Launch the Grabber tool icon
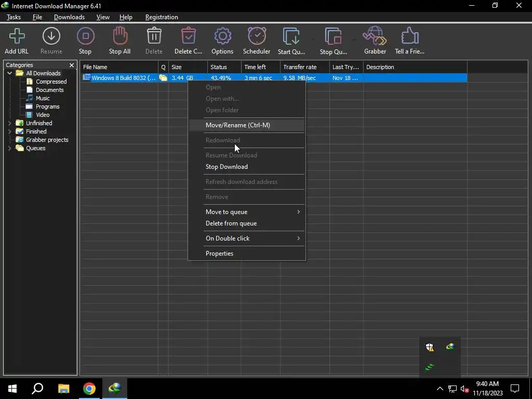The width and height of the screenshot is (532, 399). (x=375, y=36)
